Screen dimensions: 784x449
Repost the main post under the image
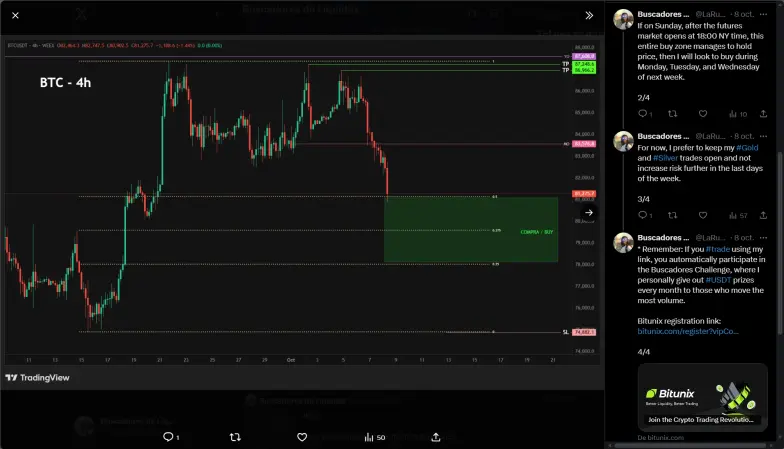click(235, 437)
